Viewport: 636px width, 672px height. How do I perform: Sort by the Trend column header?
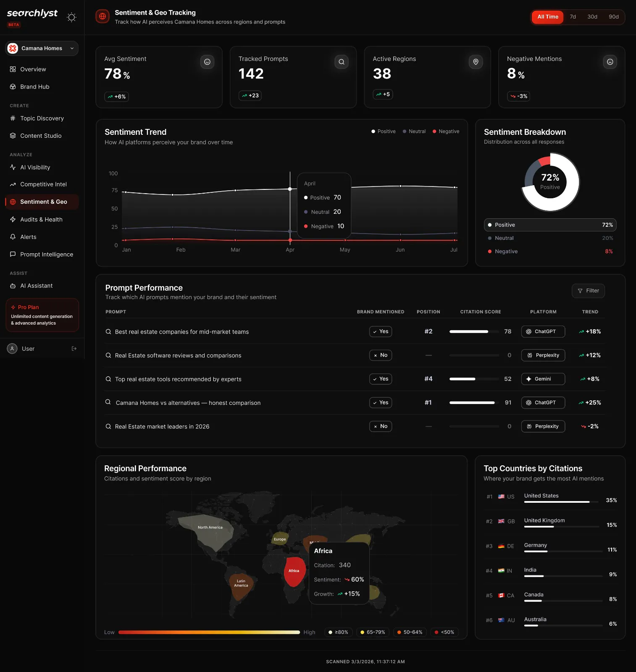point(590,312)
